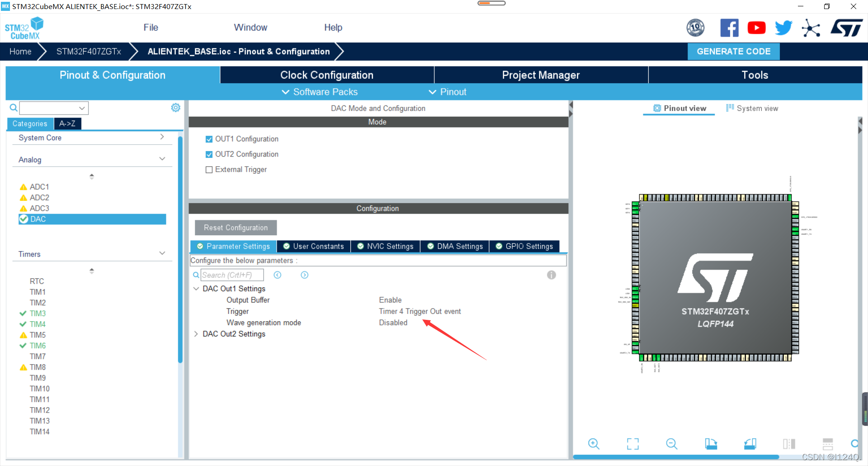Viewport: 868px width, 466px height.
Task: Switch to Clock Configuration tab
Action: [x=327, y=75]
